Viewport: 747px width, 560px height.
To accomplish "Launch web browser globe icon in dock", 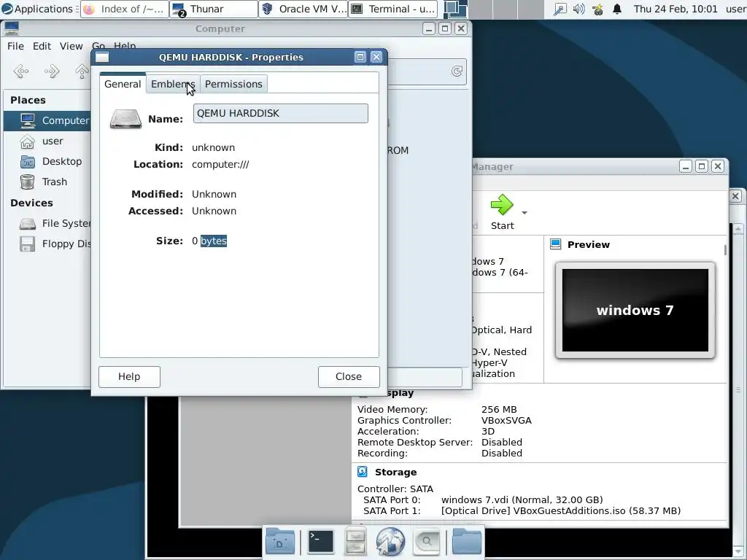I will point(390,542).
